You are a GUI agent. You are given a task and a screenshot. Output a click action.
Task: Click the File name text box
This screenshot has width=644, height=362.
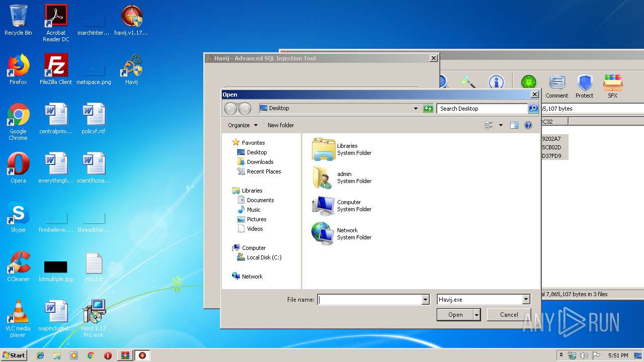pyautogui.click(x=369, y=300)
